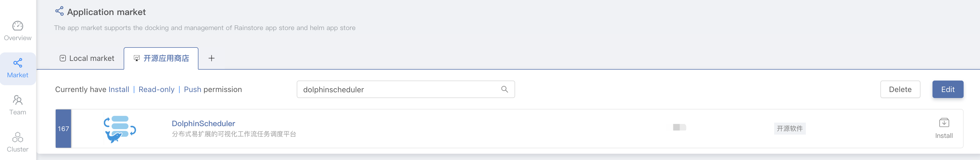Click the search magnifier icon
Screen dimensions: 980x160
click(x=504, y=89)
